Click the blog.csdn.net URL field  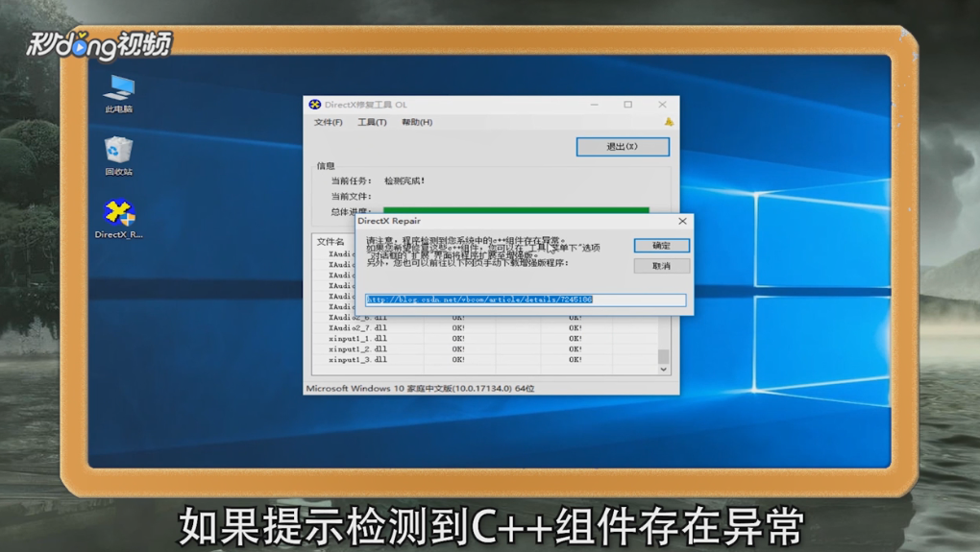(526, 300)
